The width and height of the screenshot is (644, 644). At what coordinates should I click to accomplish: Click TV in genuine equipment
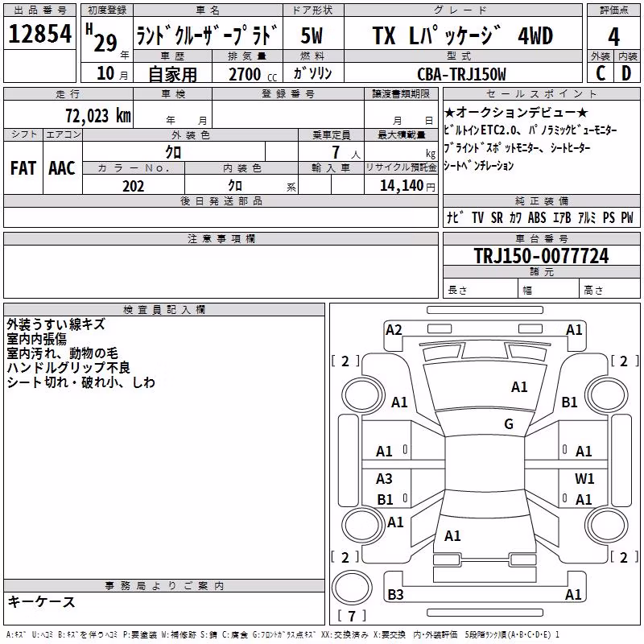click(477, 217)
